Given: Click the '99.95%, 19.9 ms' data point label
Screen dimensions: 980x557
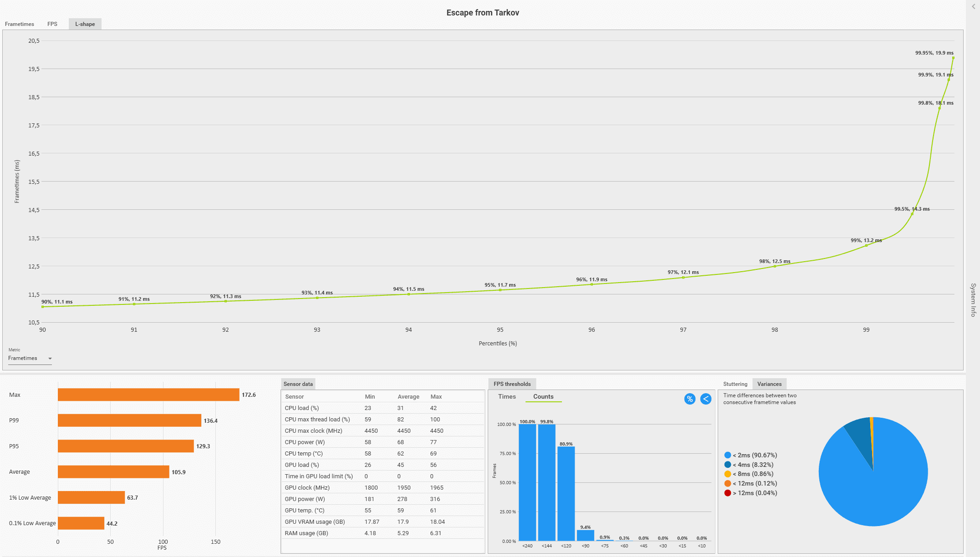Looking at the screenshot, I should [x=934, y=53].
